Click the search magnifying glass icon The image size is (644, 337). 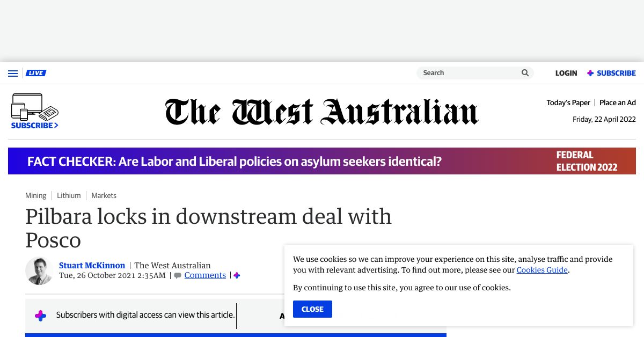pyautogui.click(x=525, y=73)
